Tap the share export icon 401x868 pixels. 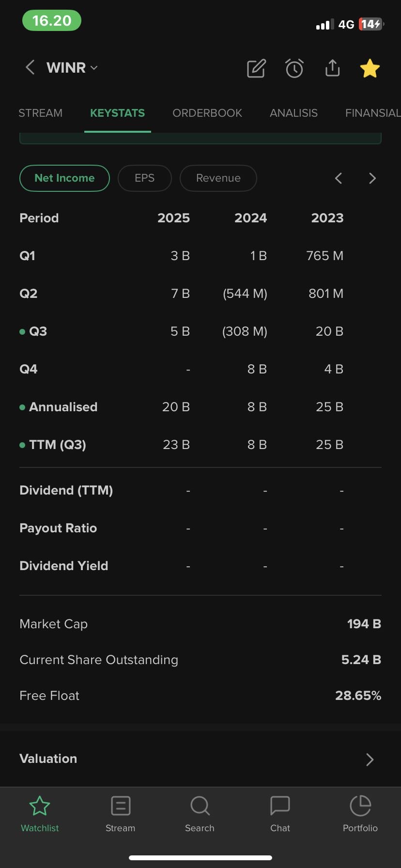332,68
